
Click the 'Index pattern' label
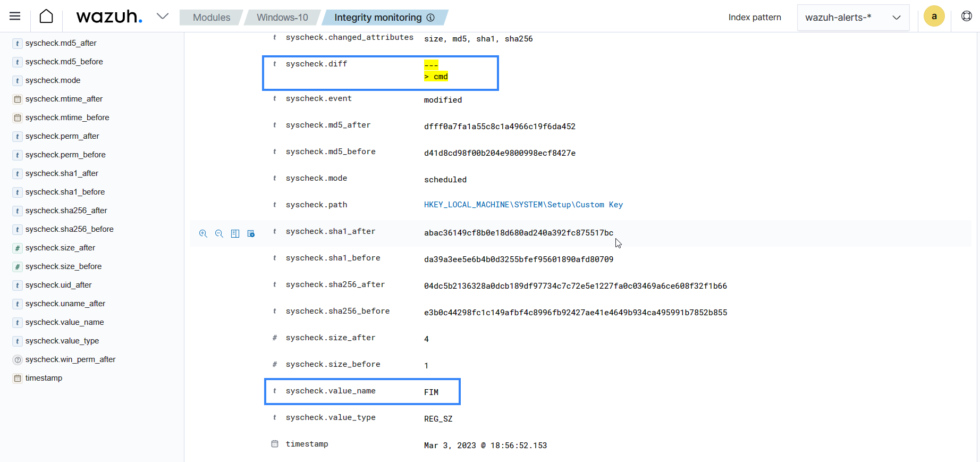(755, 18)
